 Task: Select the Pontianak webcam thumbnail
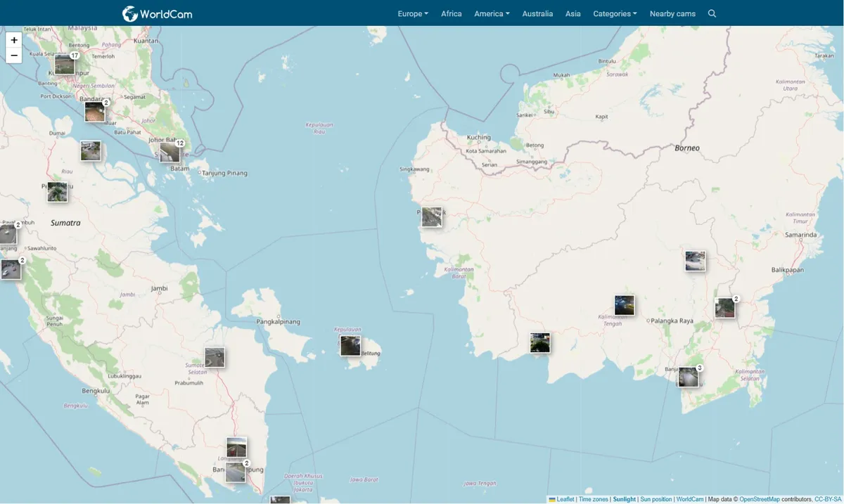point(432,217)
